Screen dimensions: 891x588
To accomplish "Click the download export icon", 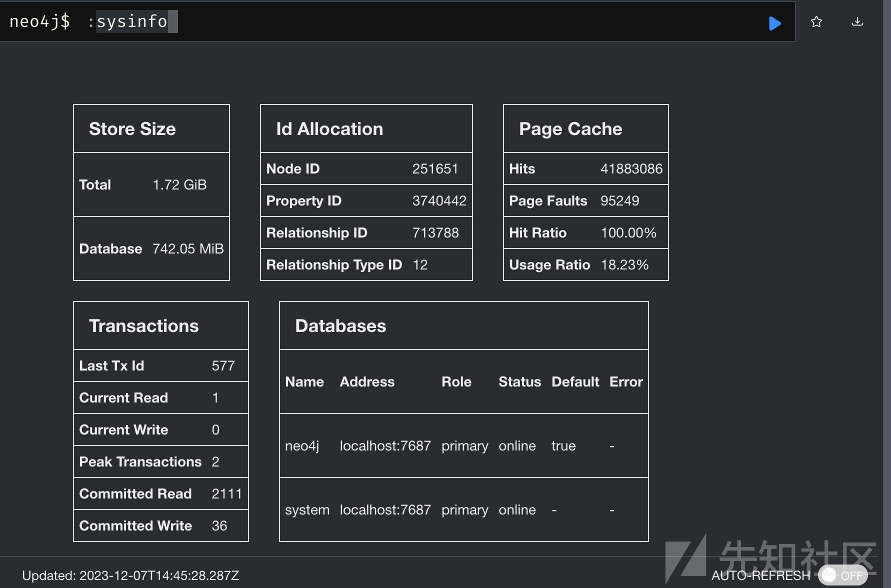I will (x=857, y=22).
